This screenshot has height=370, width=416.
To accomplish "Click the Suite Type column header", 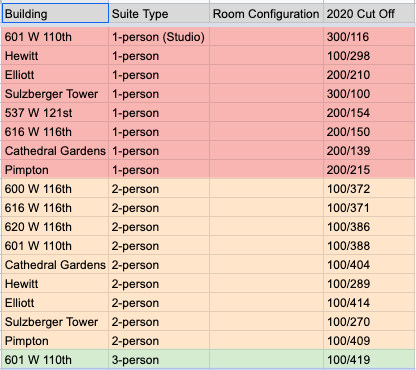I will click(159, 14).
